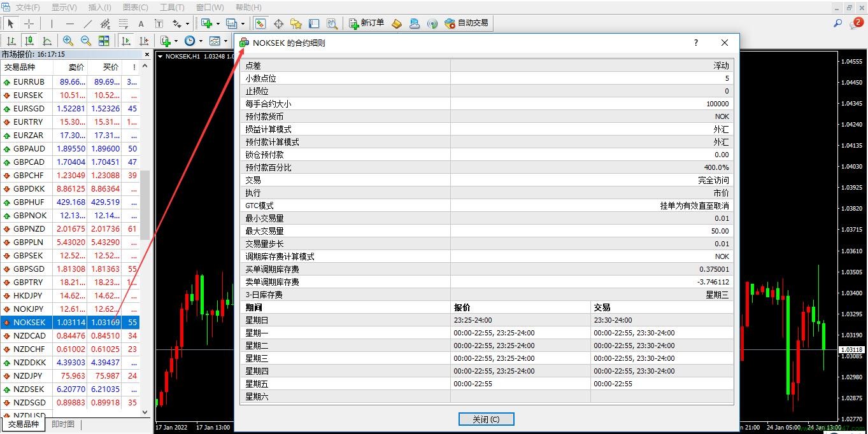This screenshot has width=868, height=434.
Task: Click the 新订单 new order button
Action: [x=366, y=24]
